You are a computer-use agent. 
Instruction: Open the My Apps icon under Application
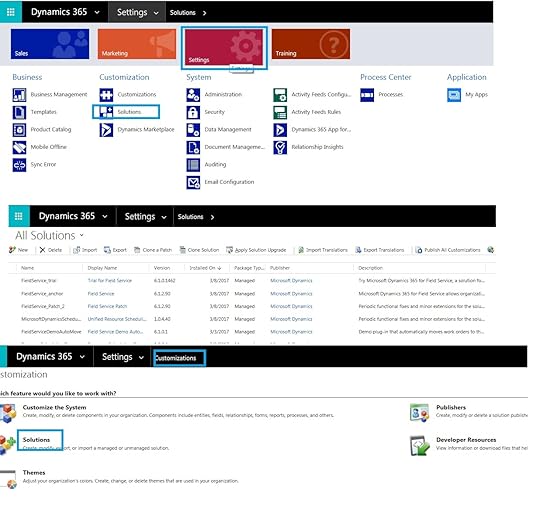[454, 95]
